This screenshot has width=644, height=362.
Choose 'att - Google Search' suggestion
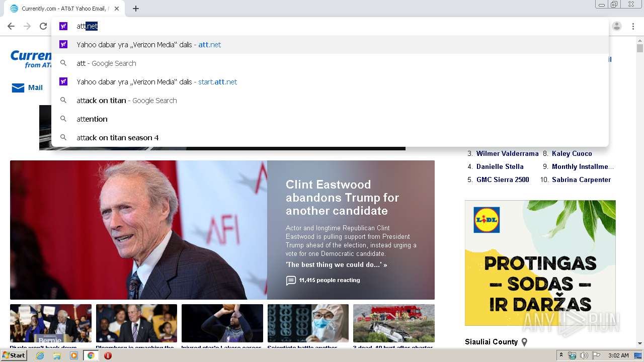(330, 63)
